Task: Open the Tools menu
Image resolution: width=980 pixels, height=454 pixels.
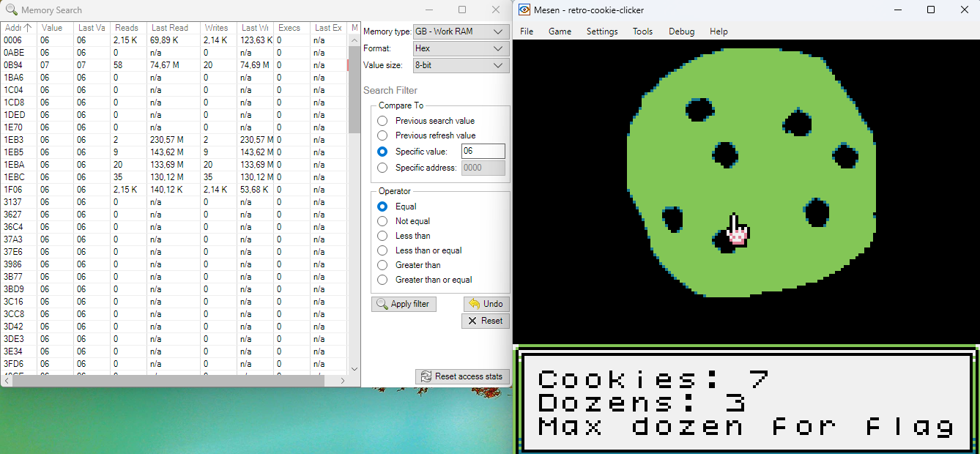Action: click(642, 31)
